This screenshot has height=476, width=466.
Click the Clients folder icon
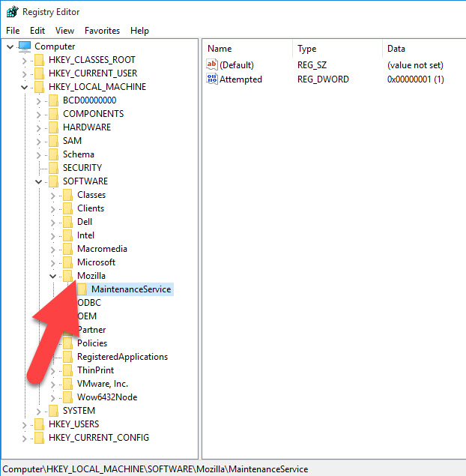point(67,208)
